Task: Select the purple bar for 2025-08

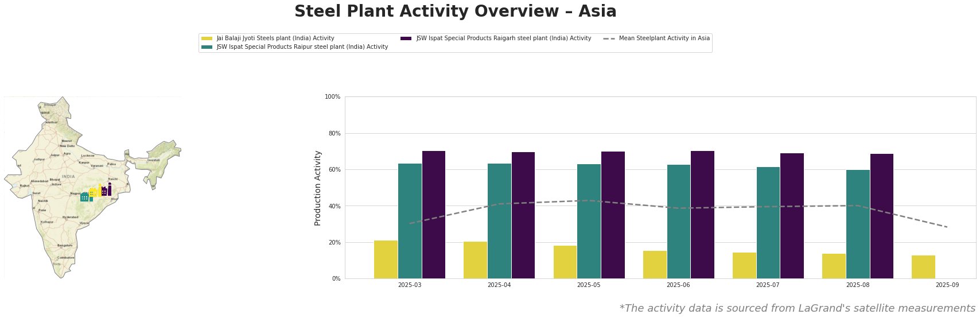Action: 882,216
